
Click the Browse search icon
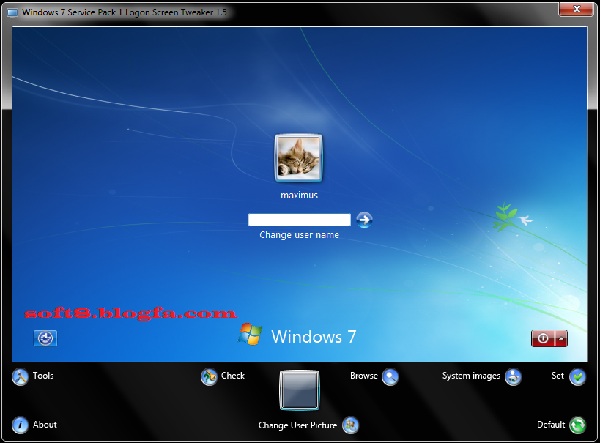(x=391, y=377)
